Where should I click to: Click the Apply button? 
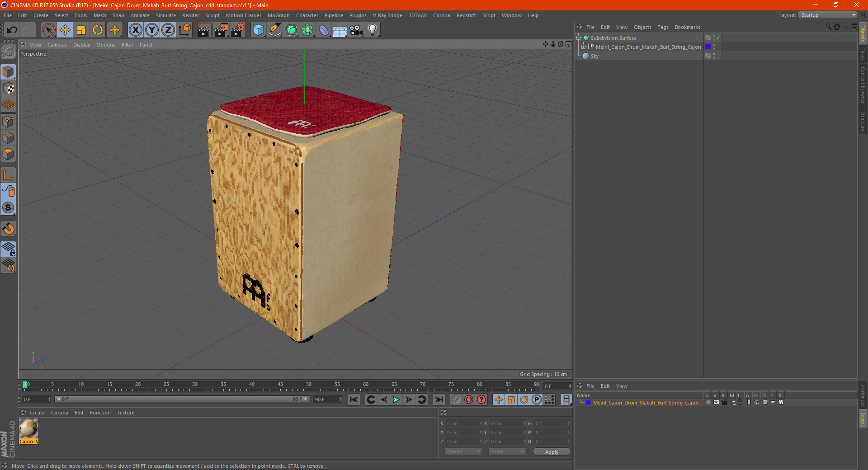pyautogui.click(x=552, y=451)
